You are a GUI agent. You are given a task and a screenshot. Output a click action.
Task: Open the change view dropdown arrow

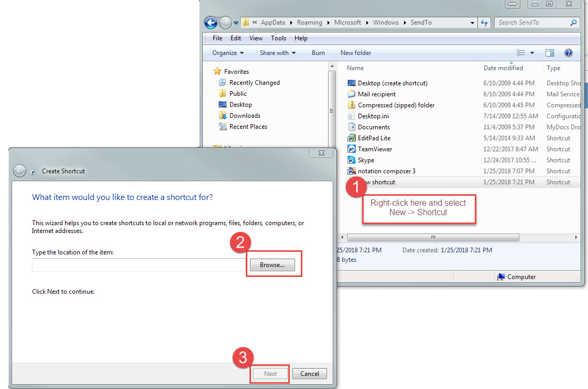pyautogui.click(x=532, y=53)
